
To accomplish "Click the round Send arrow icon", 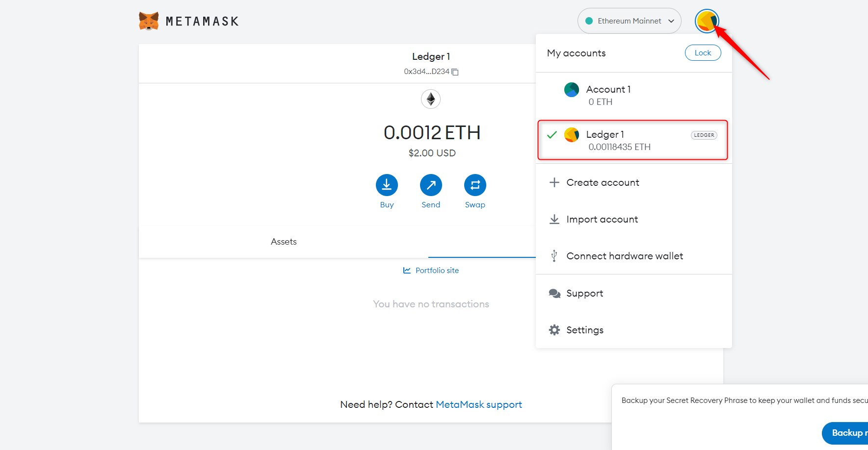I will pyautogui.click(x=431, y=185).
